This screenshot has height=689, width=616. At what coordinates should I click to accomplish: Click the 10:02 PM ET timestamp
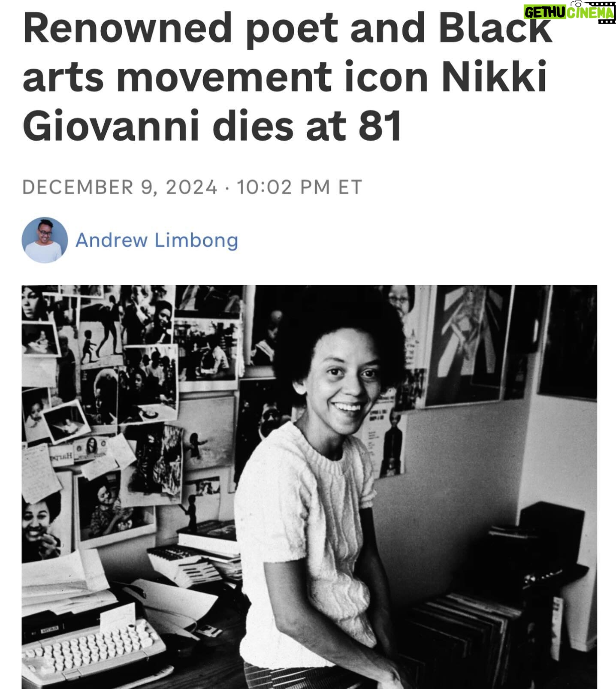[299, 187]
